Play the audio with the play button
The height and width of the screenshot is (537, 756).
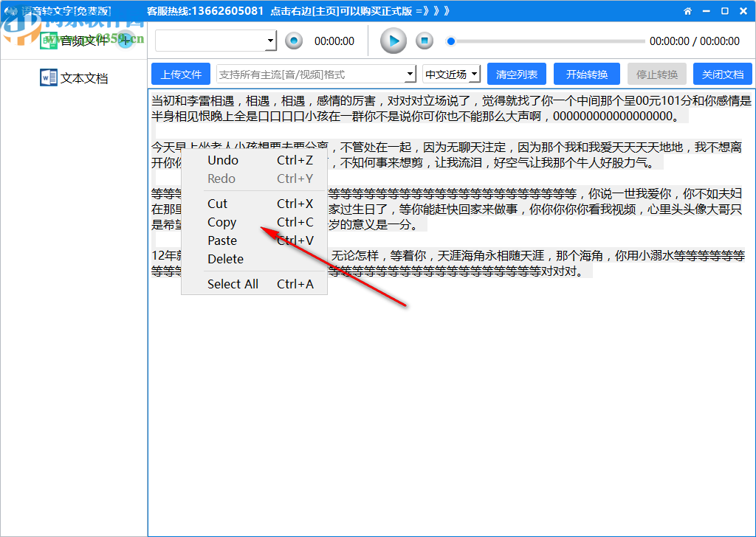pyautogui.click(x=394, y=41)
